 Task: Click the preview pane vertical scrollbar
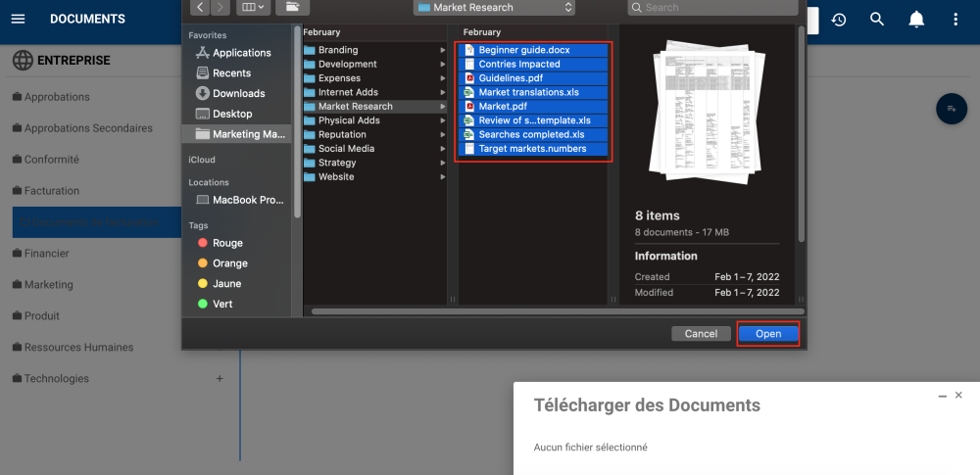[802, 134]
